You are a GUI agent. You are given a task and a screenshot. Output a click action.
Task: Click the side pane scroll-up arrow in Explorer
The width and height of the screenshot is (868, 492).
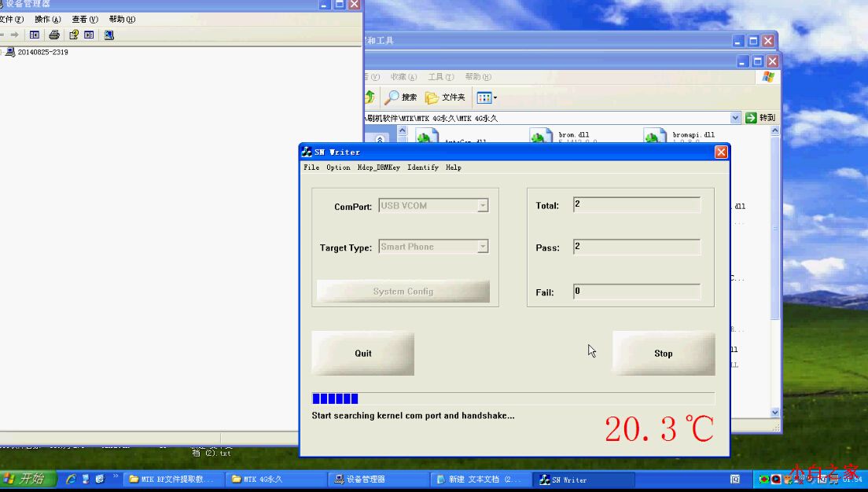403,131
